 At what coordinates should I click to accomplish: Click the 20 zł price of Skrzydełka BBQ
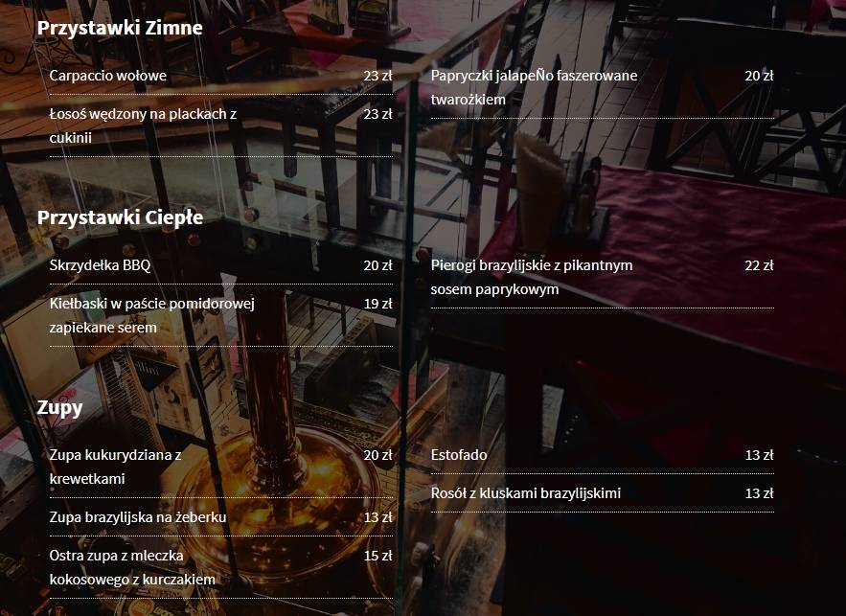[x=377, y=265]
